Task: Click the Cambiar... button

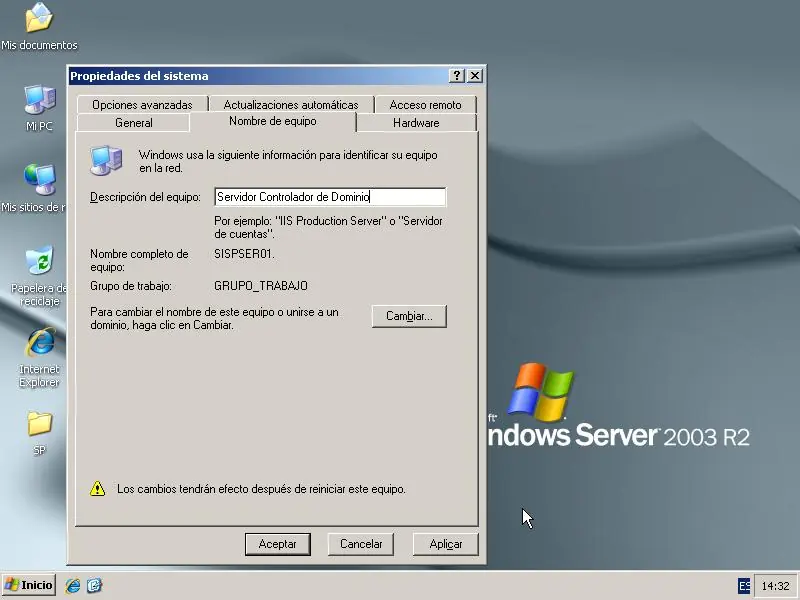Action: pyautogui.click(x=409, y=316)
